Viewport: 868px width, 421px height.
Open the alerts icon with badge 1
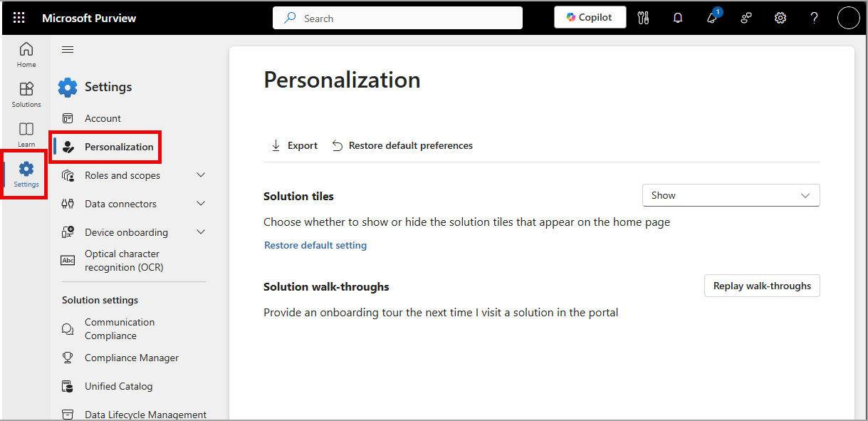coord(713,17)
